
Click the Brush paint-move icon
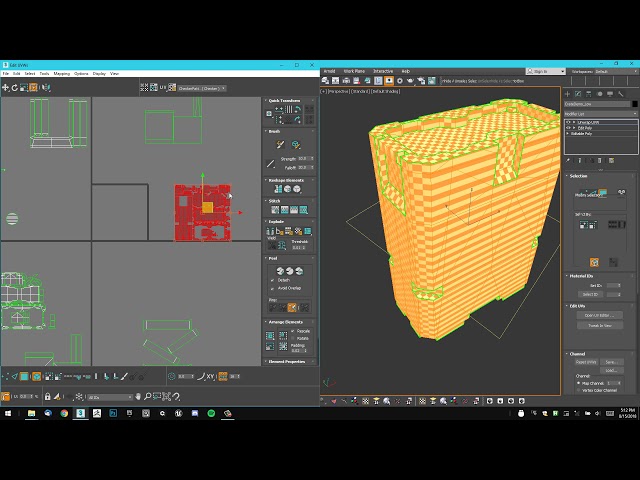pyautogui.click(x=280, y=144)
